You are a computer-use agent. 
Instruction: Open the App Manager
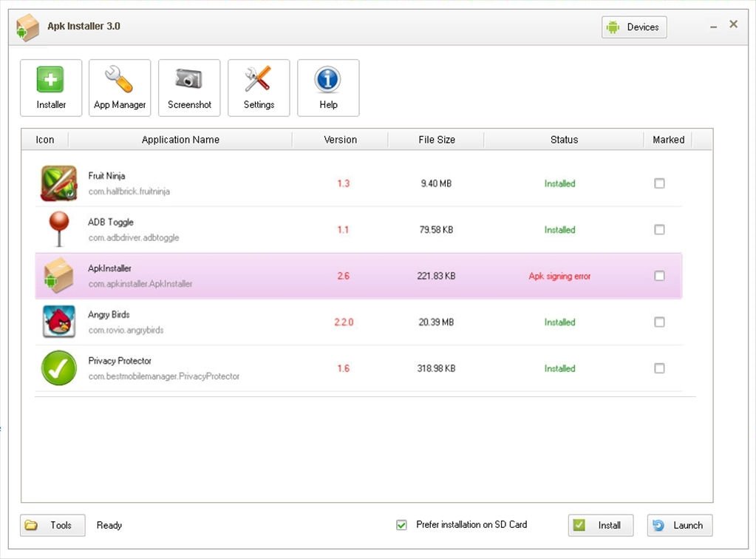pyautogui.click(x=119, y=87)
